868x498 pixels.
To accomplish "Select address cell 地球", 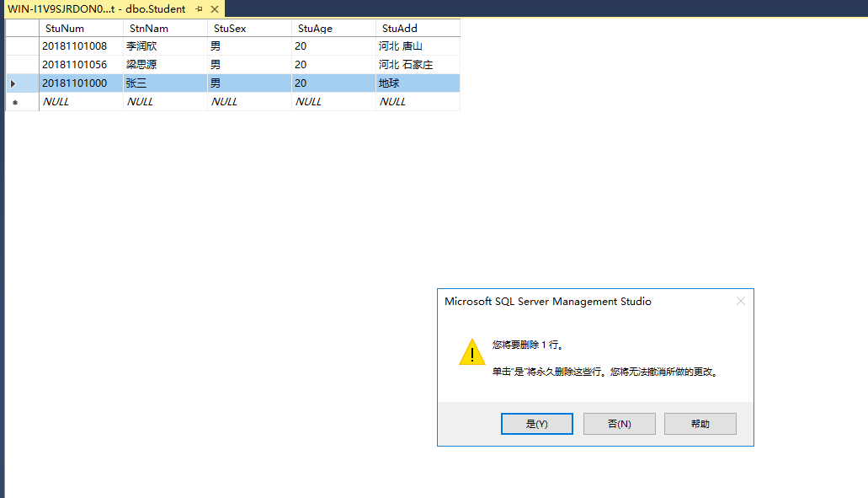I will pyautogui.click(x=418, y=83).
